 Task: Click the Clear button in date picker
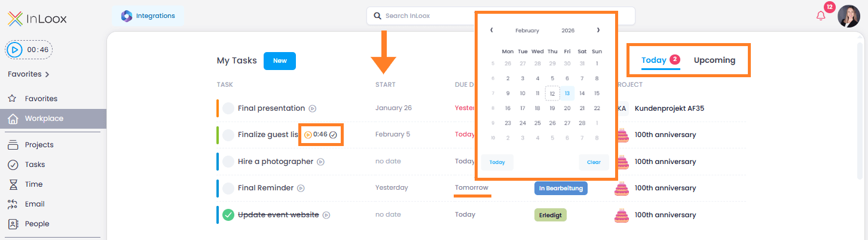pyautogui.click(x=594, y=162)
